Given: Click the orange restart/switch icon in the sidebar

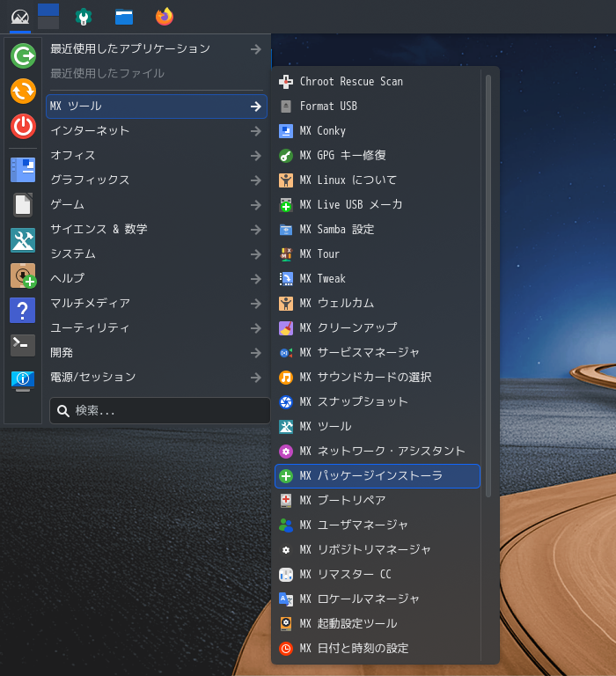Looking at the screenshot, I should (23, 91).
